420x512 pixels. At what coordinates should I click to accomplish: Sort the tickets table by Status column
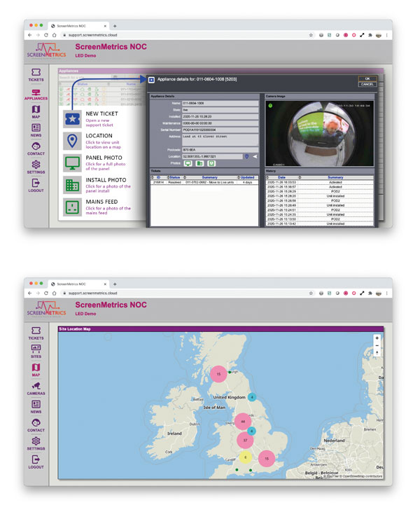[x=173, y=176]
